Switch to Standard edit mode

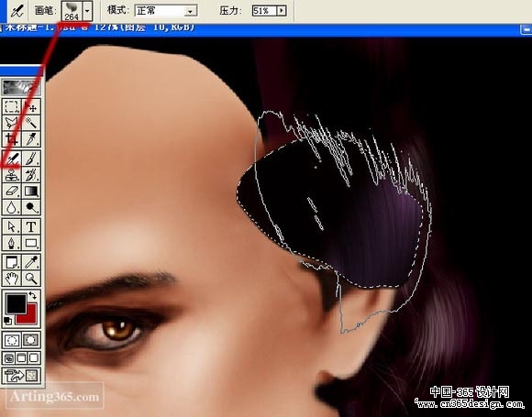pos(12,340)
